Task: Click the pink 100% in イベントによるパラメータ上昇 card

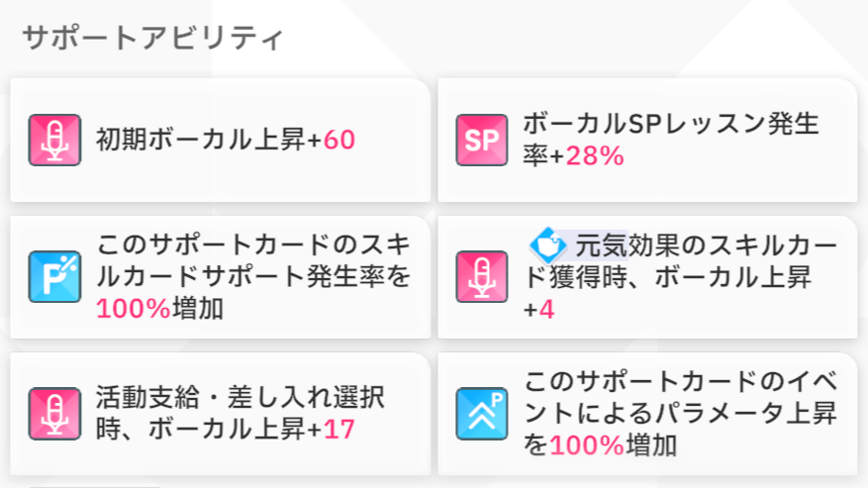Action: (587, 445)
